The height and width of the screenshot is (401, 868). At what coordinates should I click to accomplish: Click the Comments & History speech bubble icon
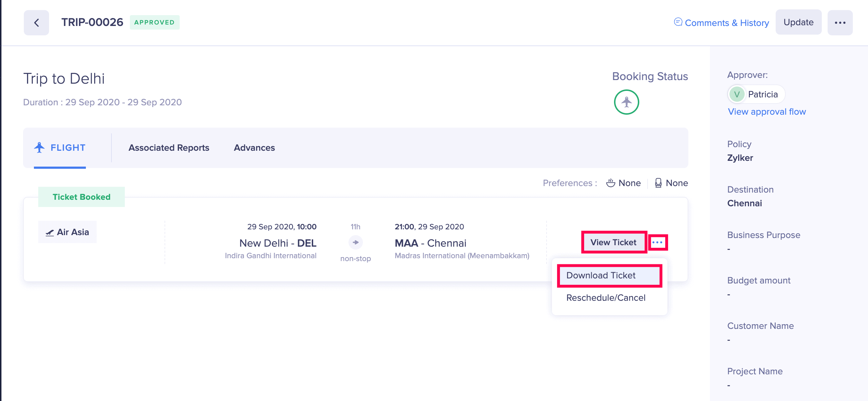point(678,22)
